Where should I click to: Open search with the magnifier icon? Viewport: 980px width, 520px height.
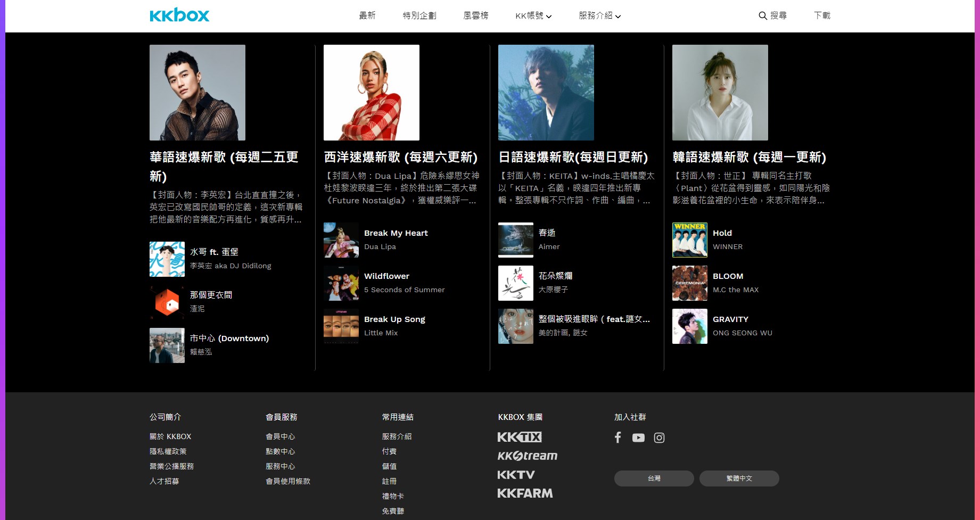click(763, 16)
